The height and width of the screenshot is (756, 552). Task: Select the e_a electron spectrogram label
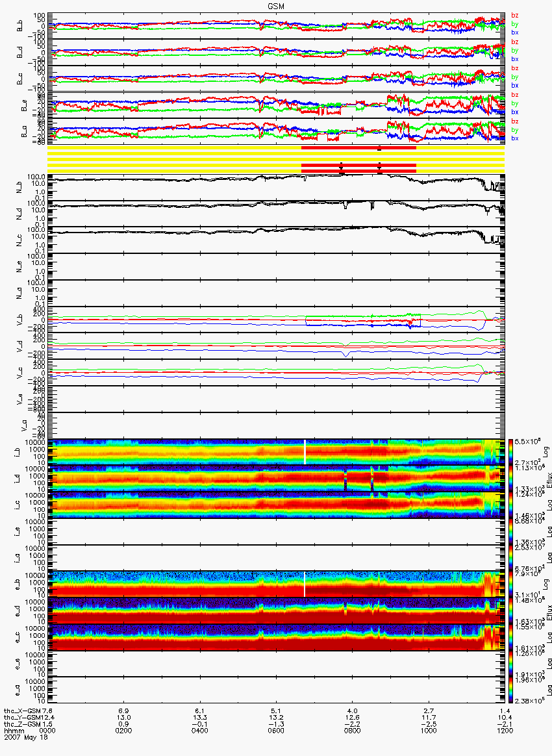click(x=17, y=690)
